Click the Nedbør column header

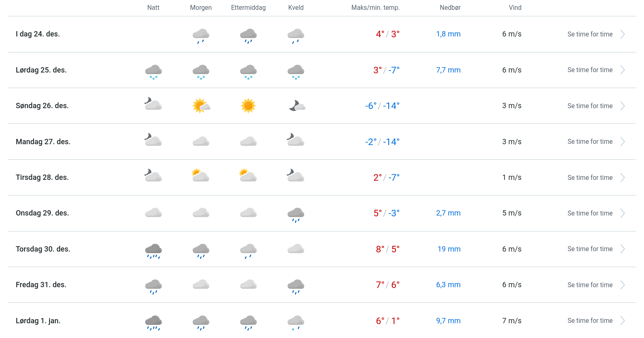click(x=450, y=8)
